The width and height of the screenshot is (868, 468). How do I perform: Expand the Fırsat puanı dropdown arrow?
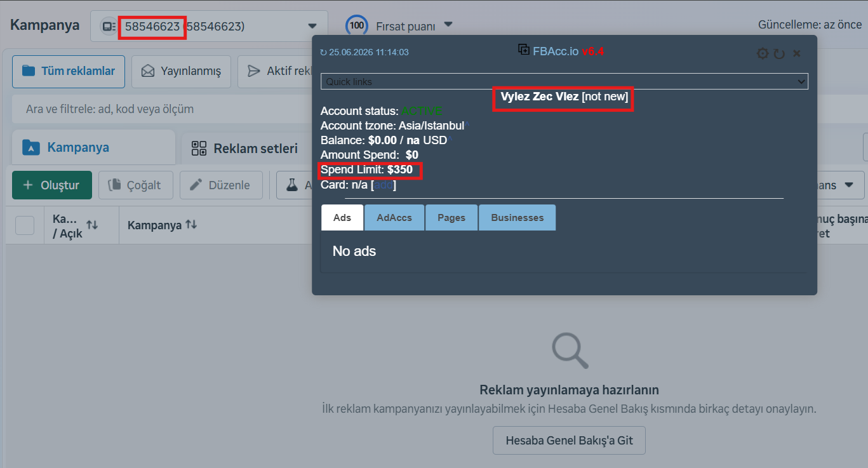coord(448,25)
